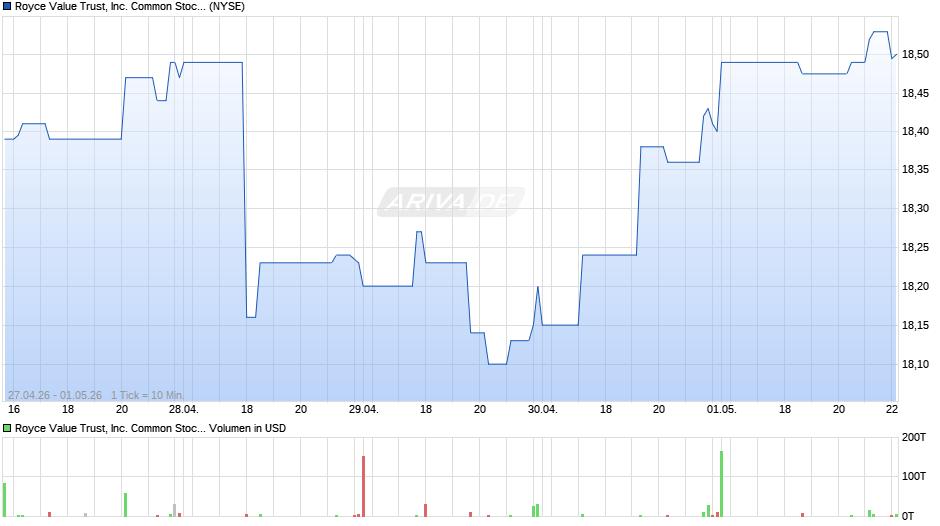Click the chart title 'Royce Value Trust, Inc. Common Stoc... (NYSE)'
This screenshot has width=940, height=526.
coord(129,7)
